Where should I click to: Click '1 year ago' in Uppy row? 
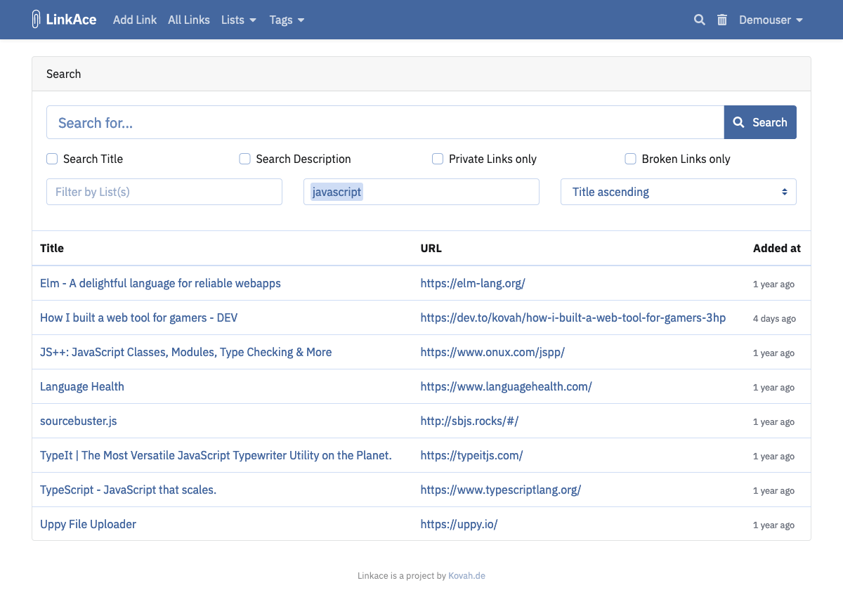coord(774,525)
